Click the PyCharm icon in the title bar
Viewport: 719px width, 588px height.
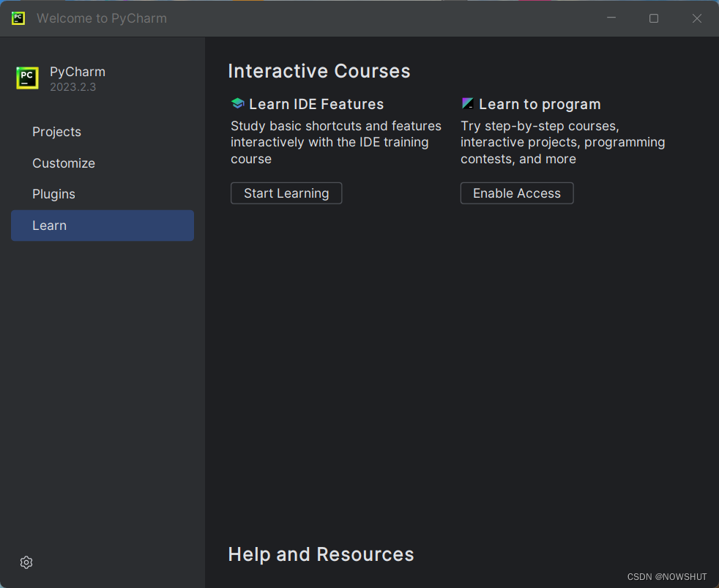(18, 18)
